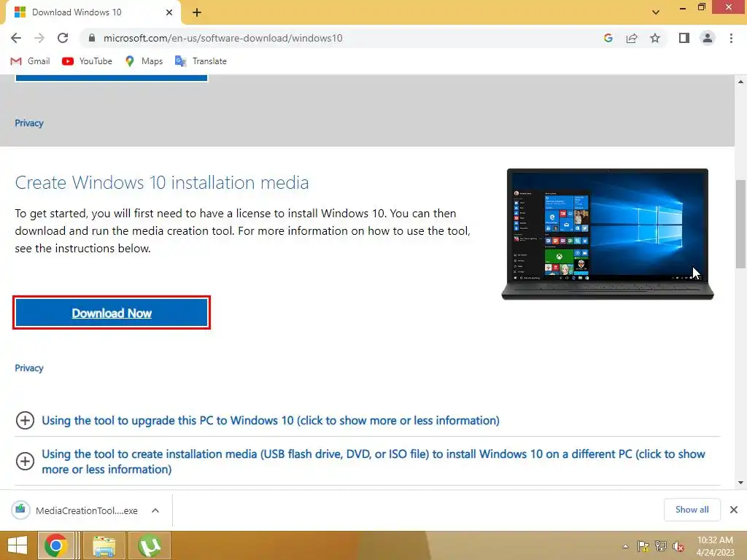The height and width of the screenshot is (560, 747).
Task: Close the Download Windows 10 tab
Action: (169, 12)
